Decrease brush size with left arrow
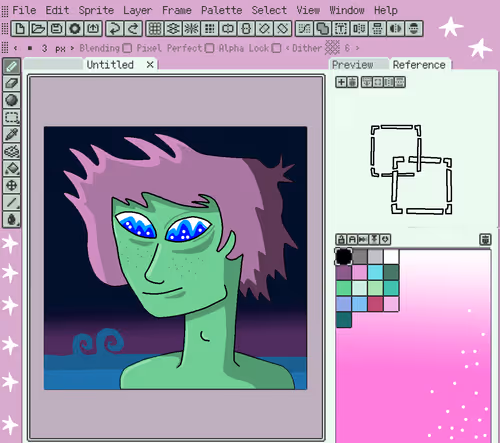The image size is (500, 443). point(16,48)
